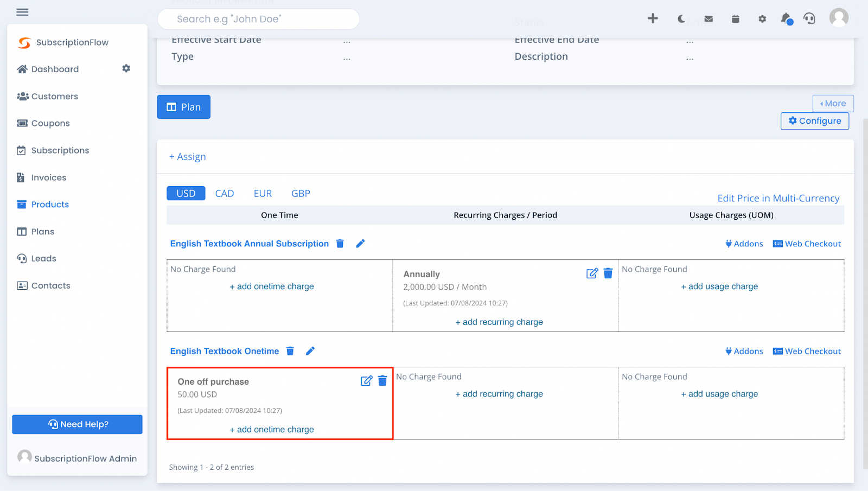Open English Textbook Annual Subscription plan
The height and width of the screenshot is (491, 868).
[250, 244]
